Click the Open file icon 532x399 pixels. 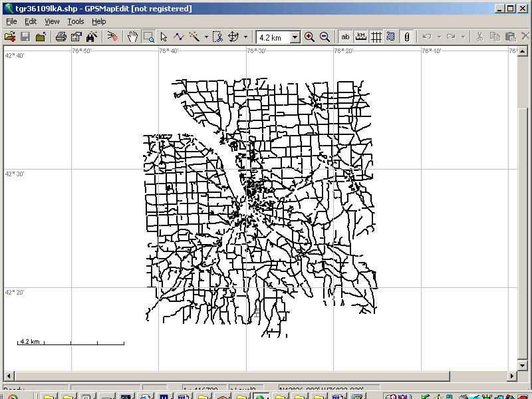pos(10,37)
